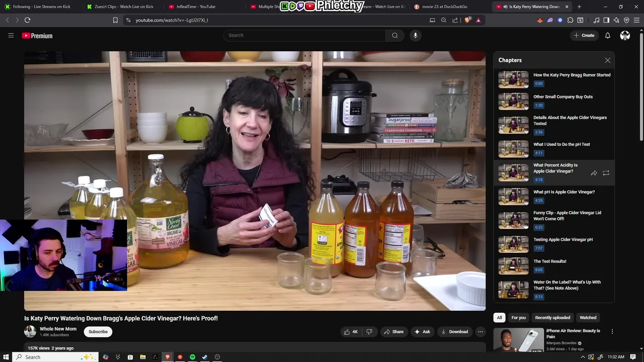Click the Share button under video
Image resolution: width=644 pixels, height=362 pixels.
tap(393, 332)
